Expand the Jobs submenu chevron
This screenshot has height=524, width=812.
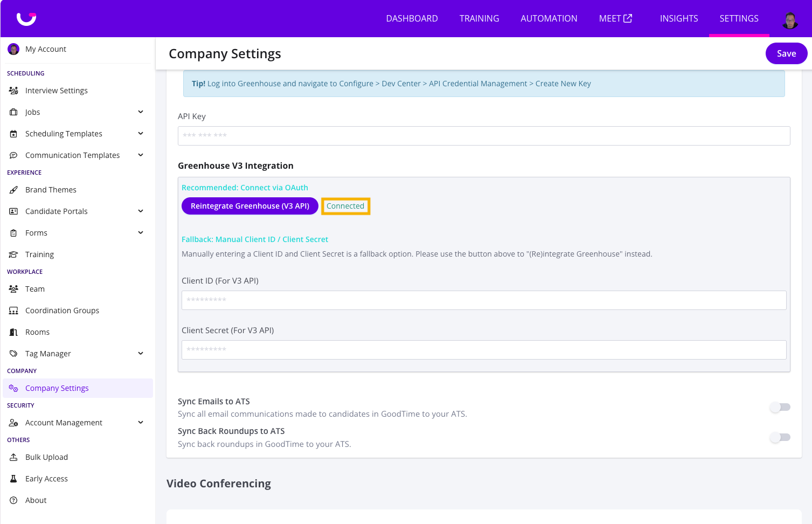(141, 112)
